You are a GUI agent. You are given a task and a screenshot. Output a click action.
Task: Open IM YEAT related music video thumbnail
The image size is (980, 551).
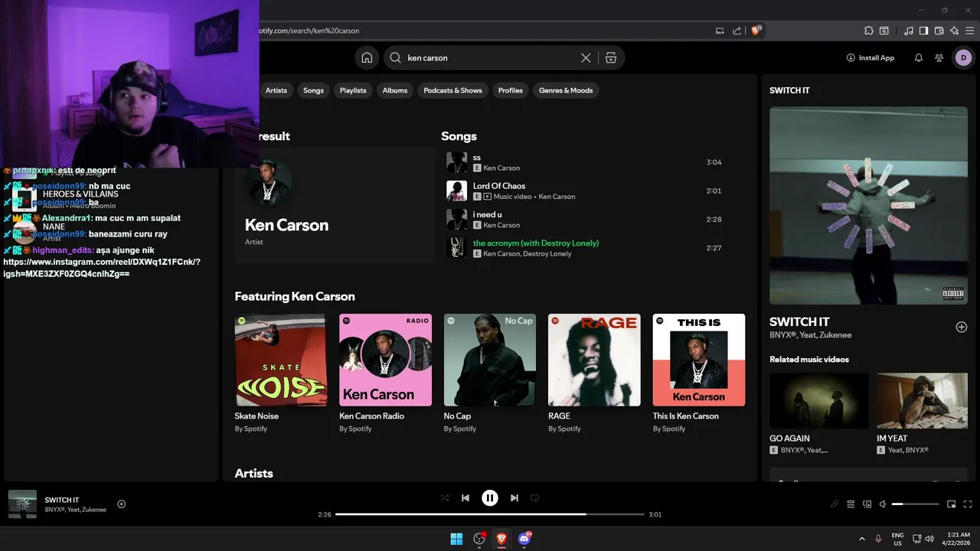coord(923,400)
